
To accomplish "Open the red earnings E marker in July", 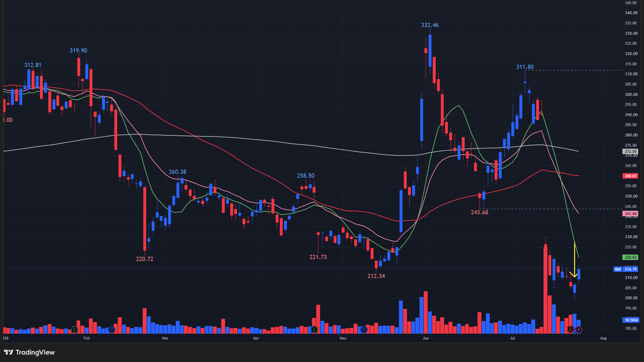I will (571, 329).
